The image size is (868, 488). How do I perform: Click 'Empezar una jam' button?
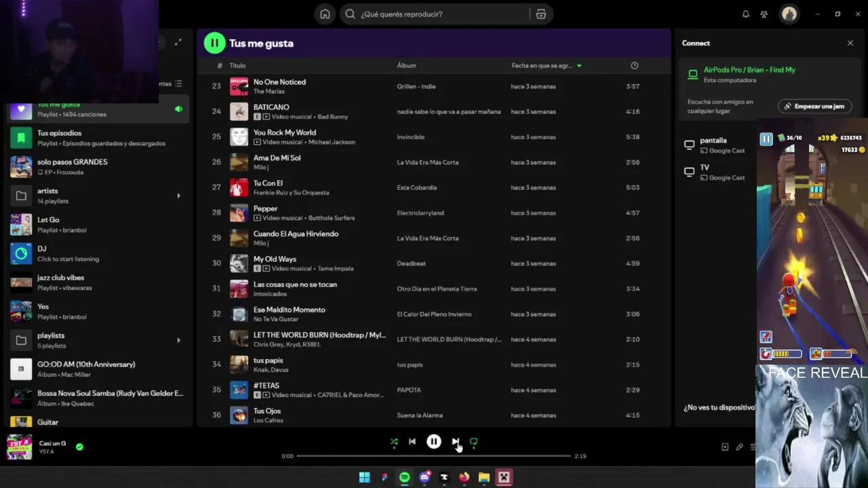pyautogui.click(x=814, y=106)
